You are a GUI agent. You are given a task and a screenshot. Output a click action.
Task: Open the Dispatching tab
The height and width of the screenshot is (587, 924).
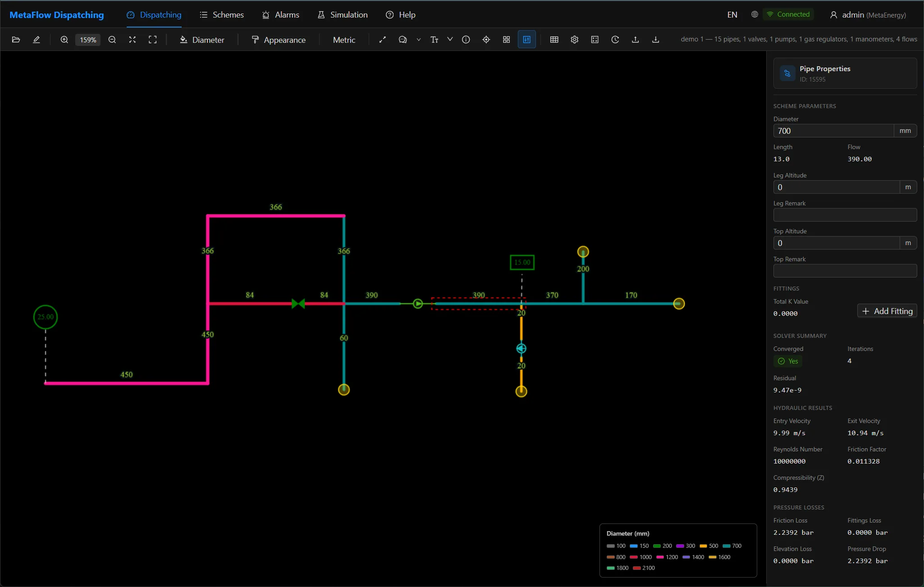[154, 15]
